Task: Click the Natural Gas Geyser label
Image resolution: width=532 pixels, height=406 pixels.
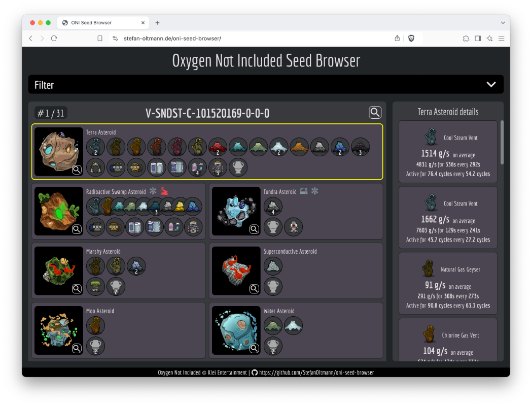Action: click(460, 269)
